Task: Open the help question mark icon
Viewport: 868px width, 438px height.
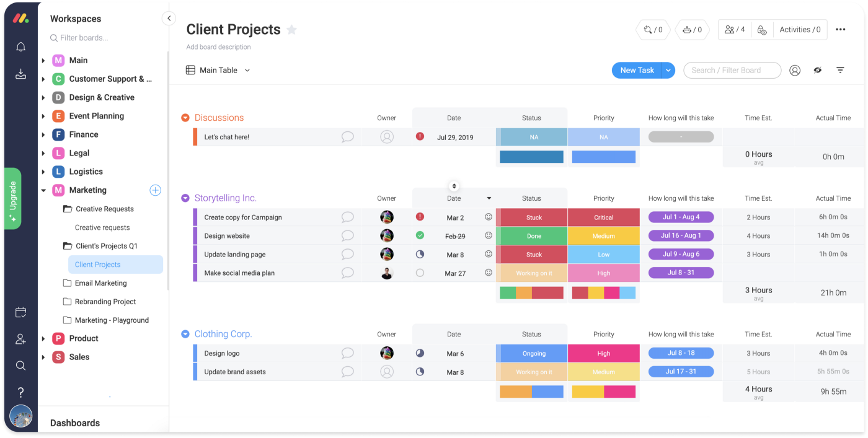Action: point(20,392)
